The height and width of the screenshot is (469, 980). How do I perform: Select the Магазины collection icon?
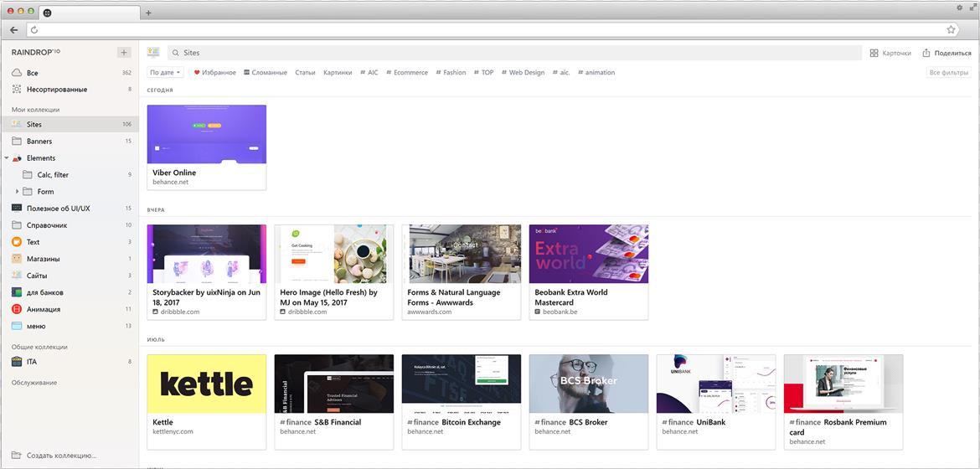[x=17, y=259]
